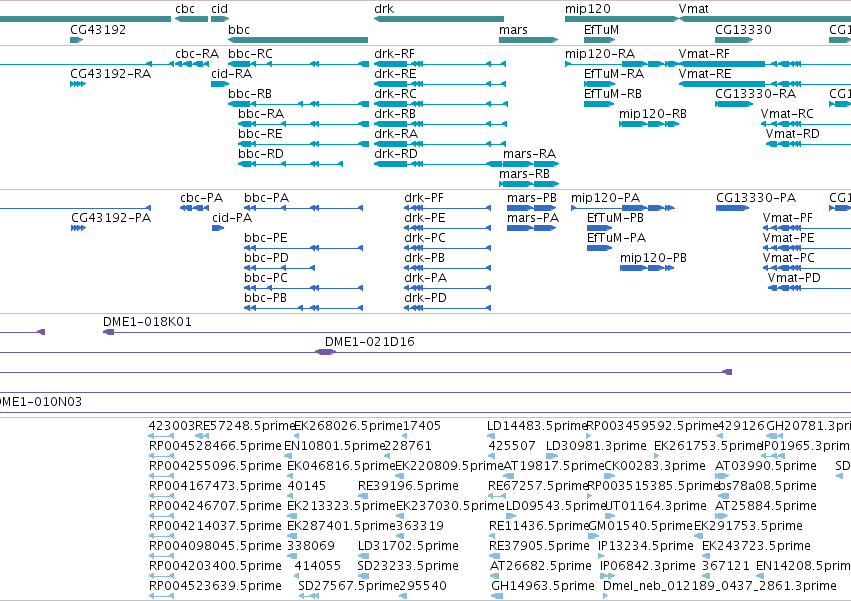Select EST LD31702.5prime
This screenshot has width=851, height=601.
coord(363,556)
